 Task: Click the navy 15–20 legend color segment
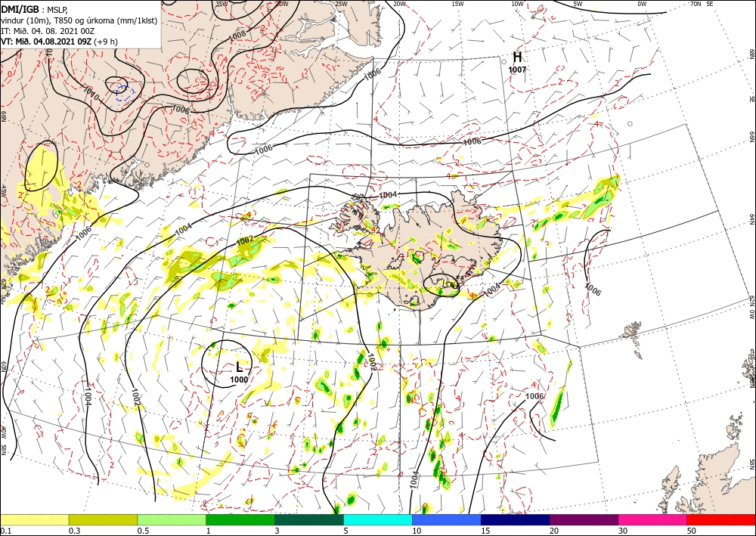click(x=516, y=519)
